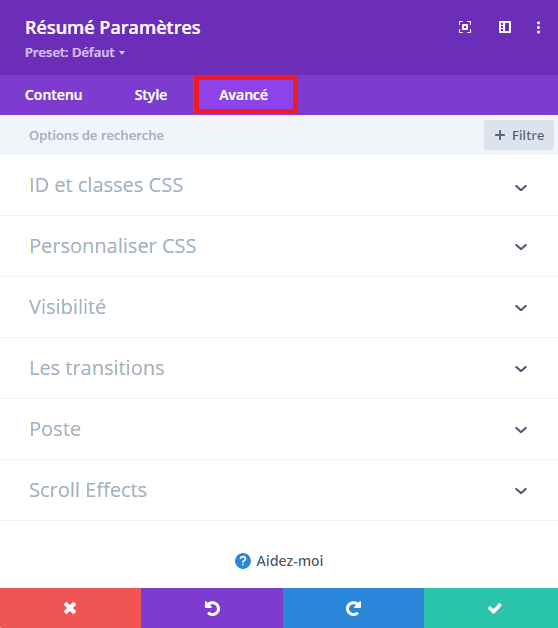
Task: Expand the Les transitions section
Action: tap(279, 368)
